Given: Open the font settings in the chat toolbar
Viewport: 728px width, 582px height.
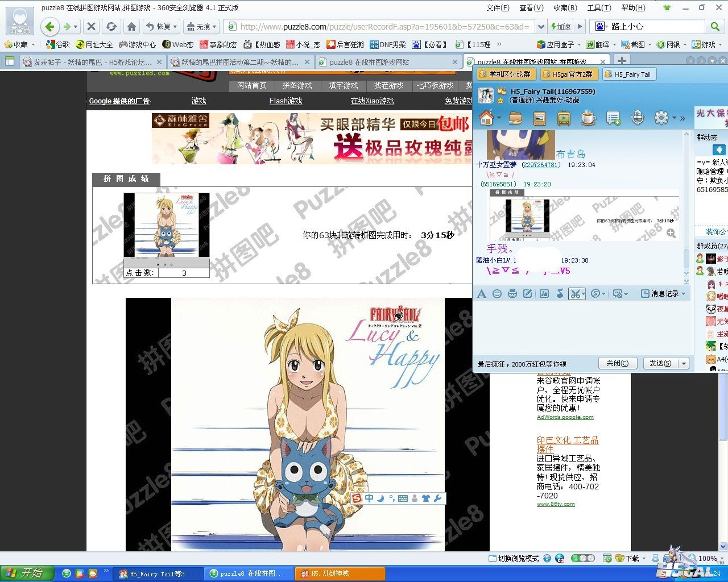Looking at the screenshot, I should pyautogui.click(x=482, y=294).
